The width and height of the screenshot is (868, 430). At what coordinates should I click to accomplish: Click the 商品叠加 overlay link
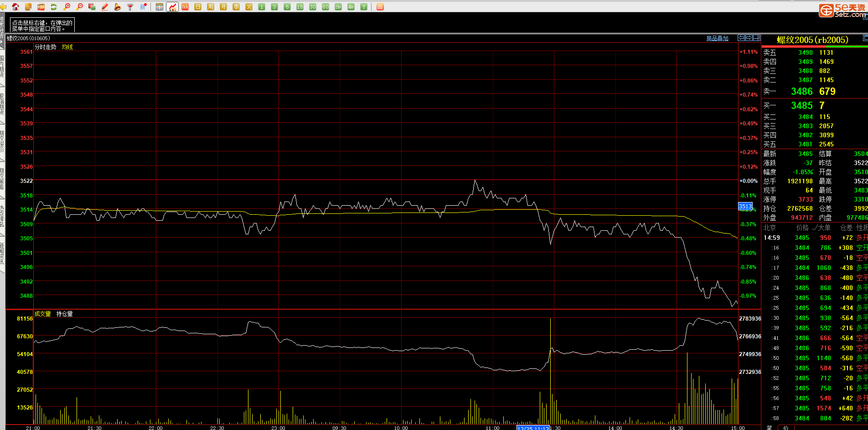click(717, 38)
